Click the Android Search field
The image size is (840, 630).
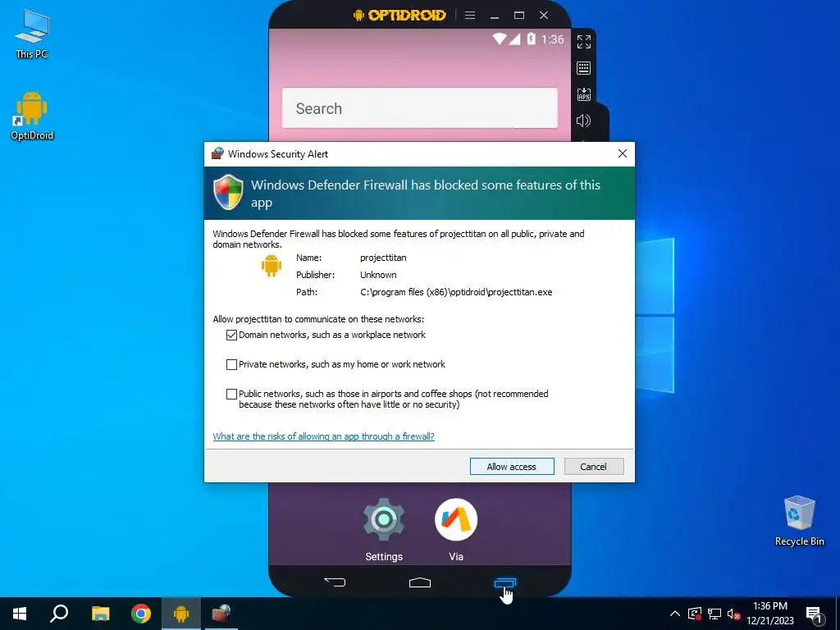[x=419, y=108]
